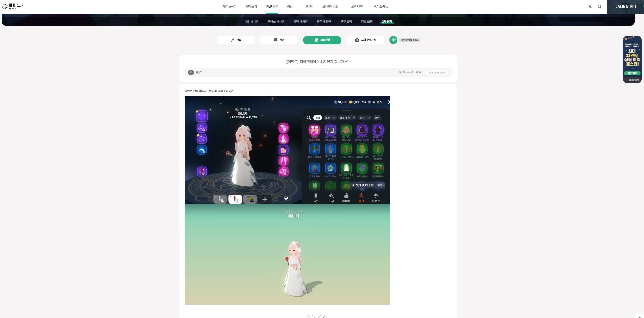
Task: Close the game inventory with the X icon
Action: point(389,102)
